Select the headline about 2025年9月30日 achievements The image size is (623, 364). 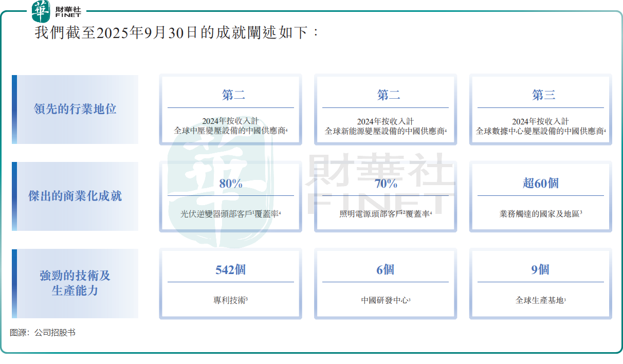[x=177, y=33]
